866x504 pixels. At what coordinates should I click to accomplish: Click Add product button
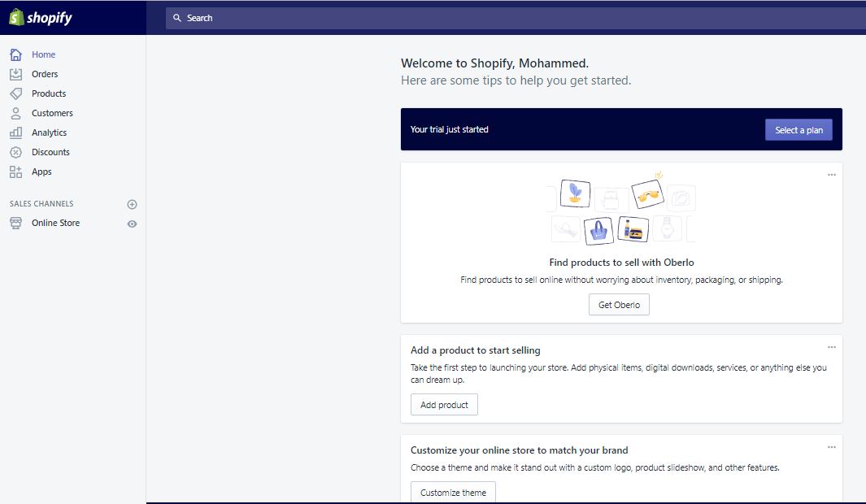[x=444, y=405]
